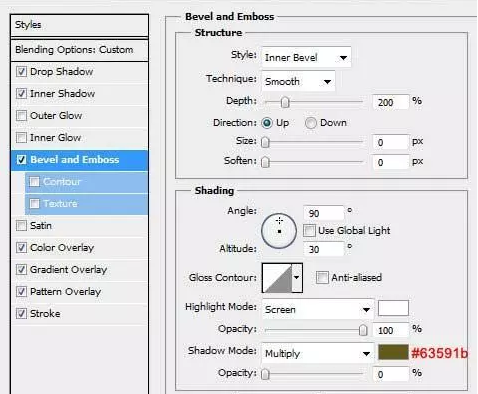Toggle the Pattern Overlay checkbox

point(21,292)
